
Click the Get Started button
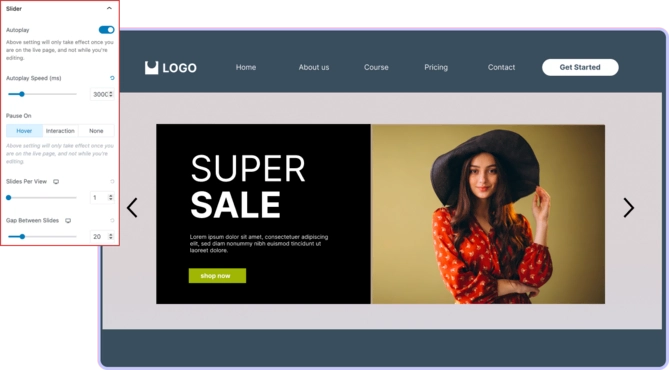pos(580,67)
